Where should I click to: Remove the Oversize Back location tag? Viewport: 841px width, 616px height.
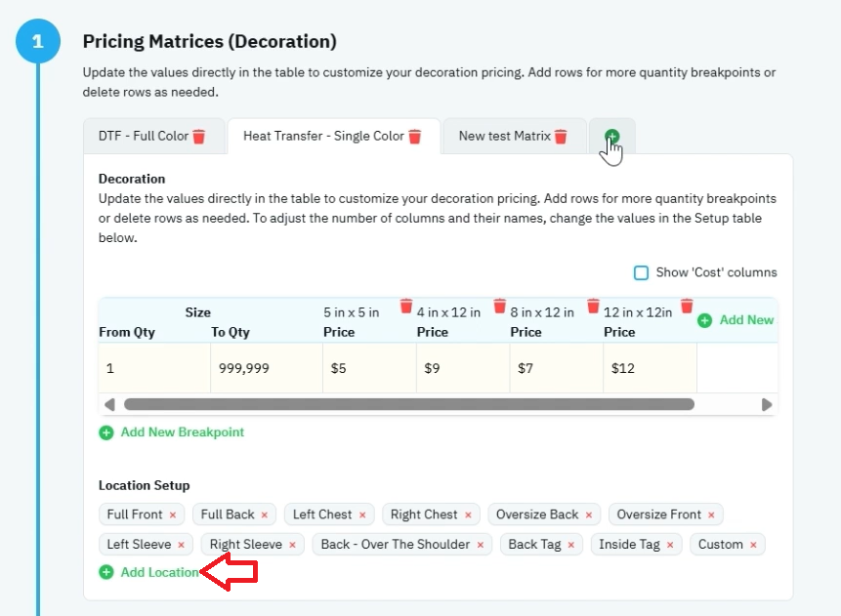coord(589,514)
